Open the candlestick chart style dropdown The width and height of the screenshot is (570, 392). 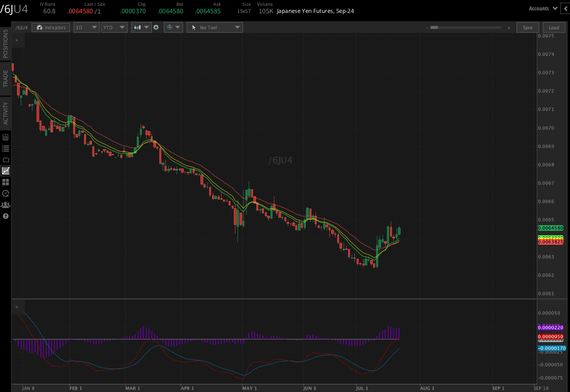coord(141,27)
